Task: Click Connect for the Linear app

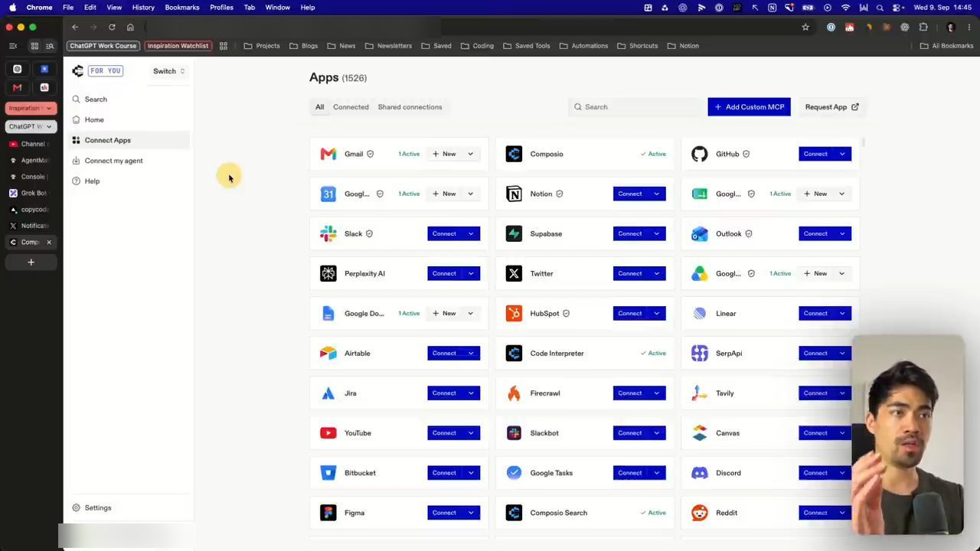Action: (816, 313)
